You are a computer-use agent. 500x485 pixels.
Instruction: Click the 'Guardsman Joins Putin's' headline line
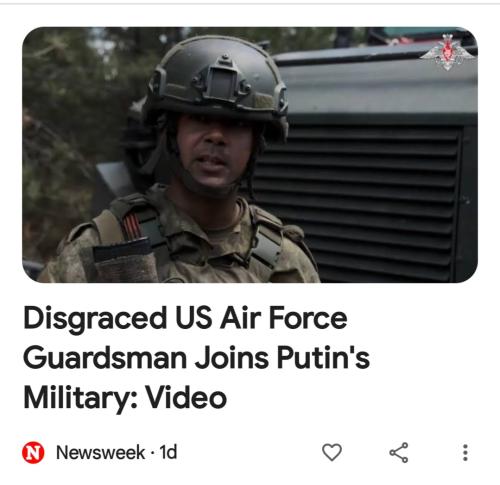(197, 358)
